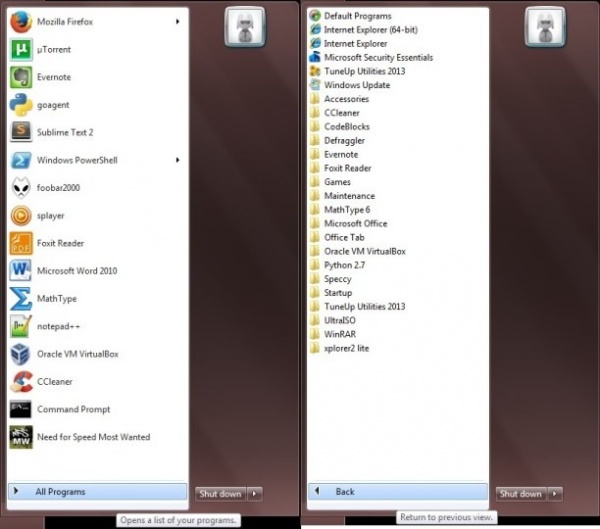
Task: Click the Evernote elephant icon in pinned list
Action: (x=21, y=77)
